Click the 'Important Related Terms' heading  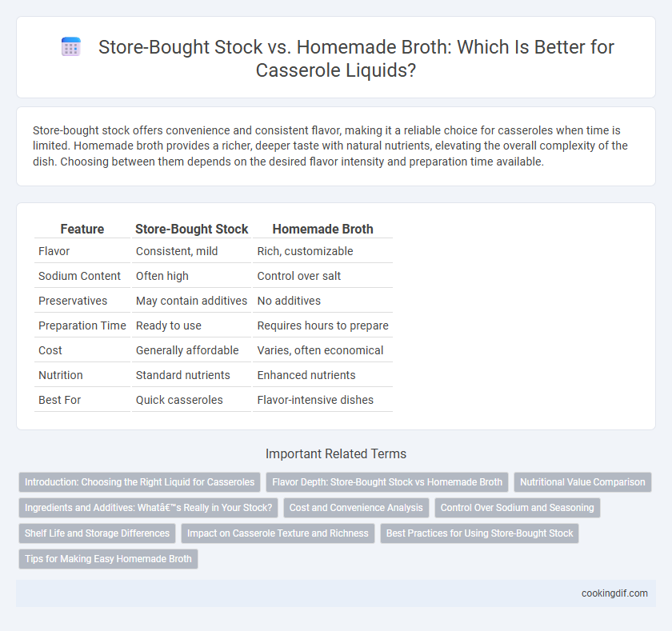336,453
